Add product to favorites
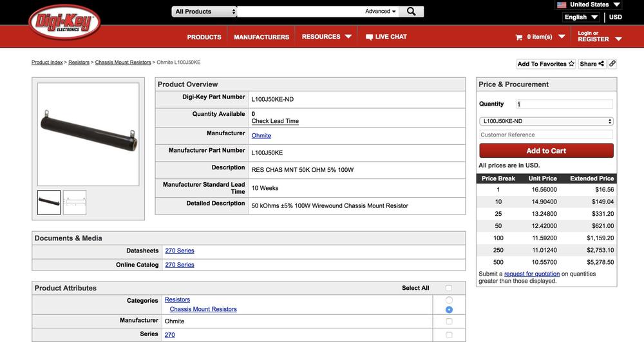644x342 pixels. 546,64
